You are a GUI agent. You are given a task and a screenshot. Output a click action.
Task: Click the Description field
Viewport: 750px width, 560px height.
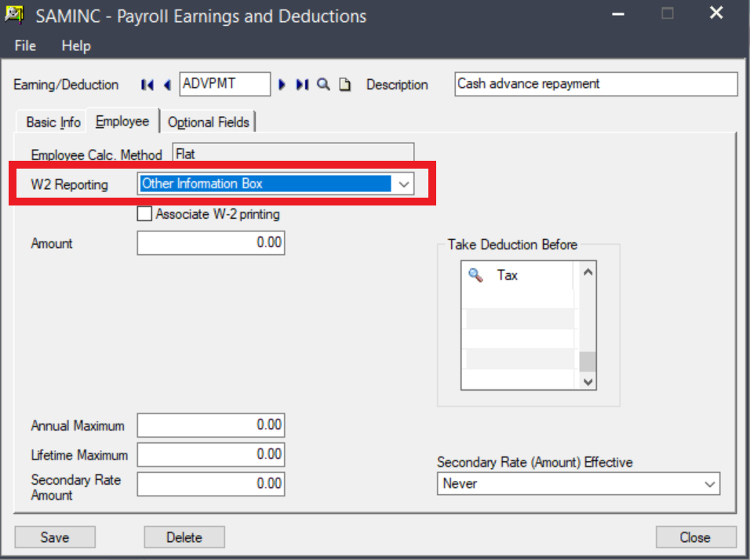(x=595, y=84)
